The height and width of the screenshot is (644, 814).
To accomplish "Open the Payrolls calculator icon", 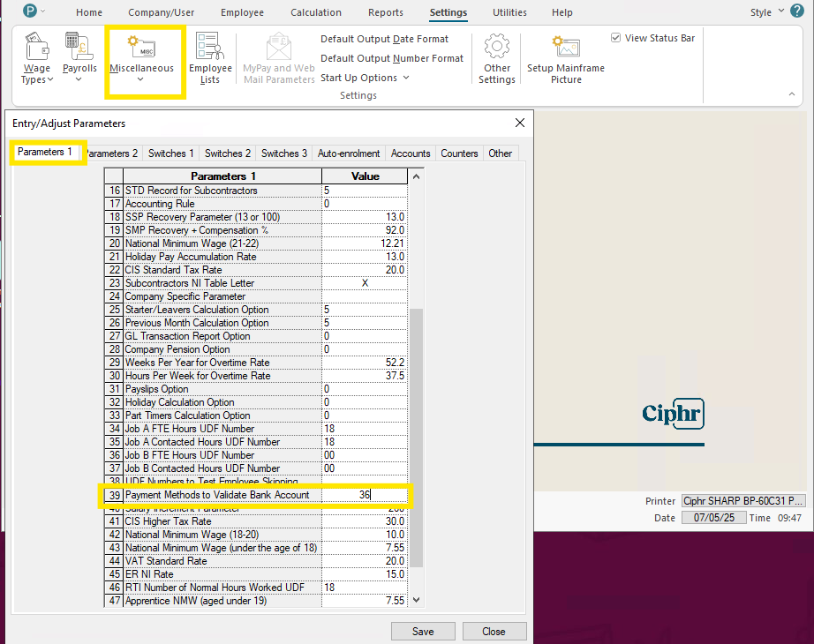I will tap(79, 46).
